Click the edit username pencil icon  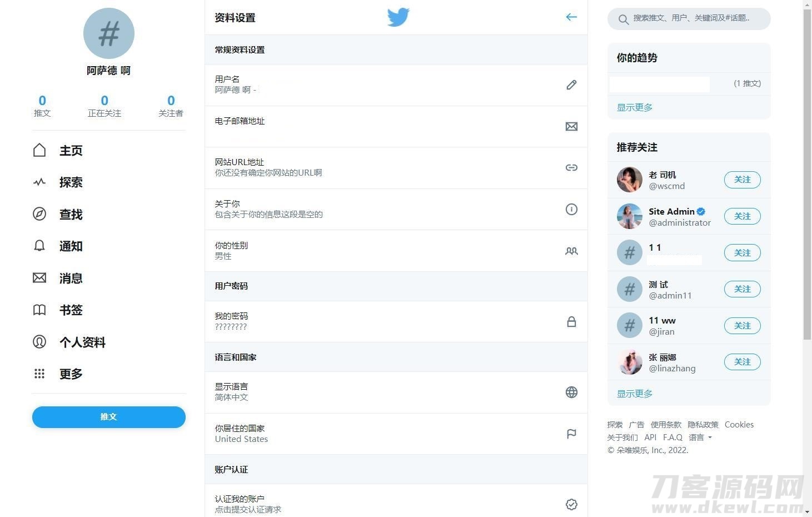pyautogui.click(x=571, y=84)
